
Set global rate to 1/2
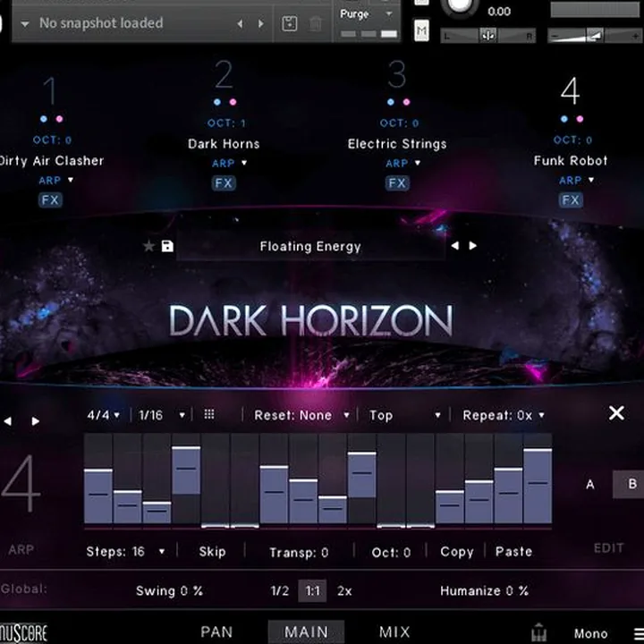coord(280,591)
